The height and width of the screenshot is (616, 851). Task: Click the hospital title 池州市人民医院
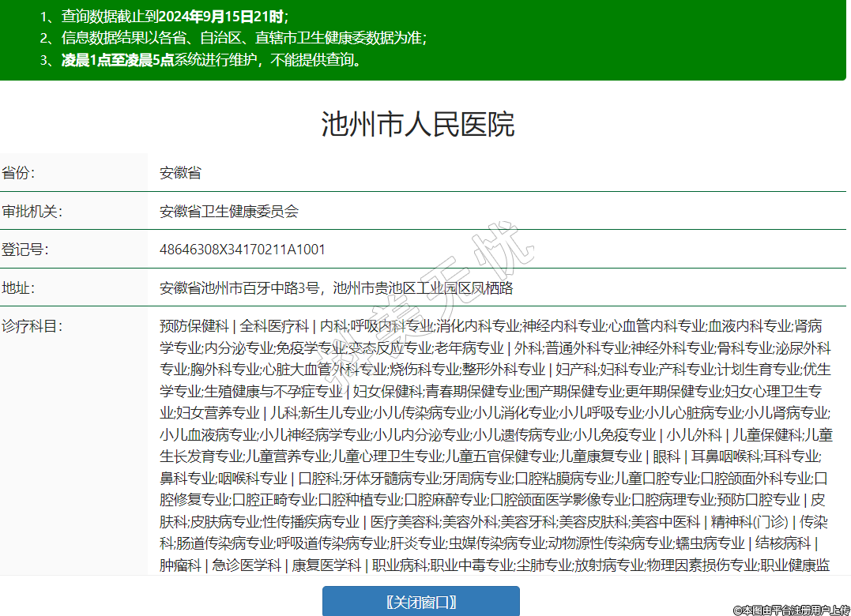[418, 125]
